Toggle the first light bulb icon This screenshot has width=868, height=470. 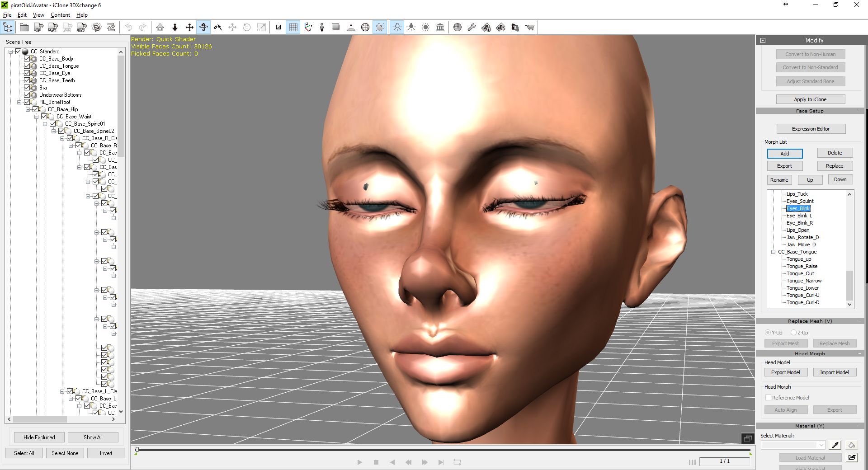pos(397,28)
